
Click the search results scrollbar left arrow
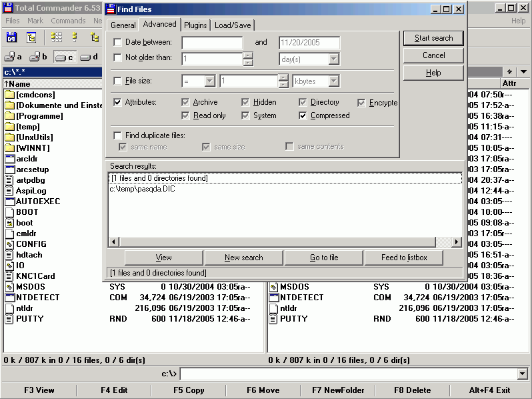(113, 242)
